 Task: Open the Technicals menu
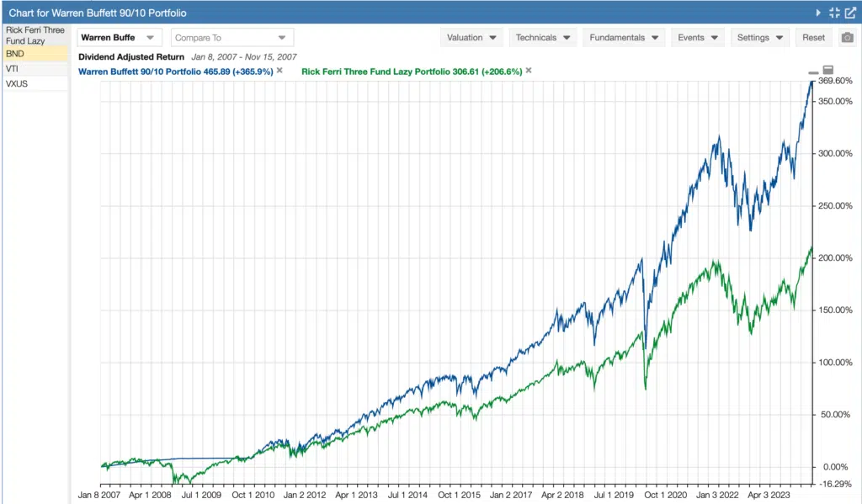[x=543, y=37]
